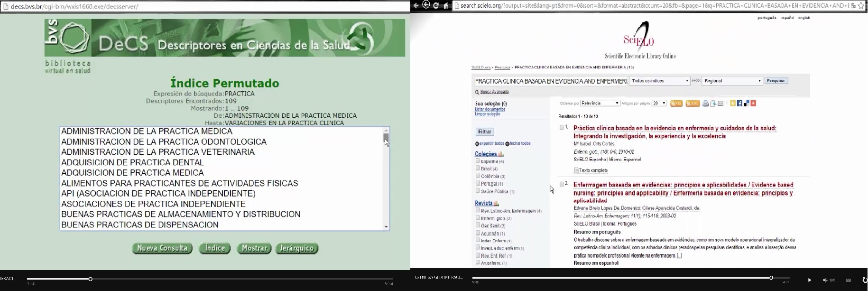The width and height of the screenshot is (868, 291).
Task: Switch language to español
Action: click(788, 18)
